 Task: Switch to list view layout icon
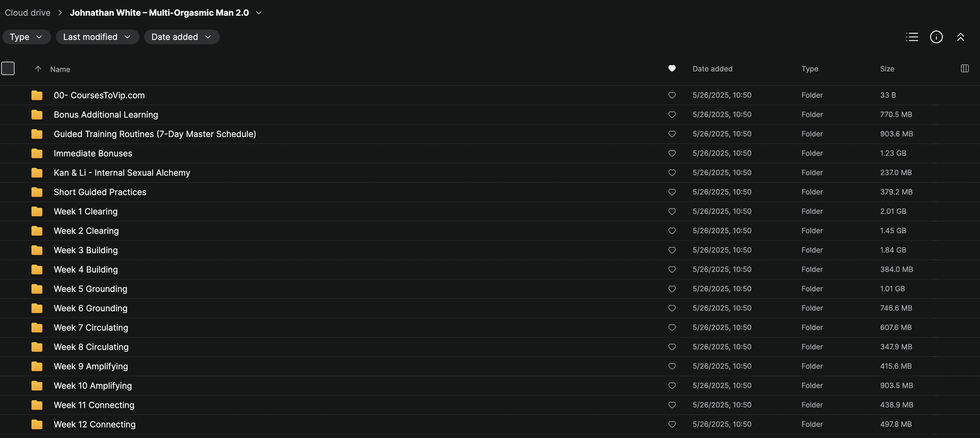coord(912,37)
